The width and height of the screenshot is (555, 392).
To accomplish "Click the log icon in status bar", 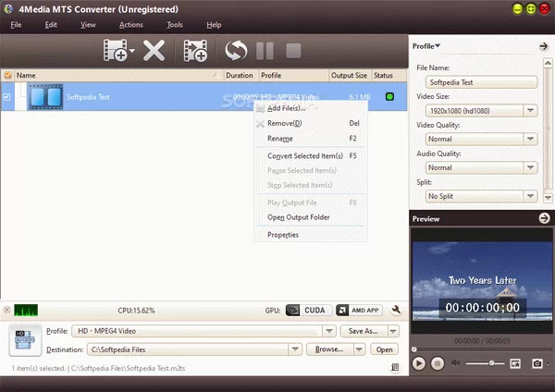I will point(395,368).
